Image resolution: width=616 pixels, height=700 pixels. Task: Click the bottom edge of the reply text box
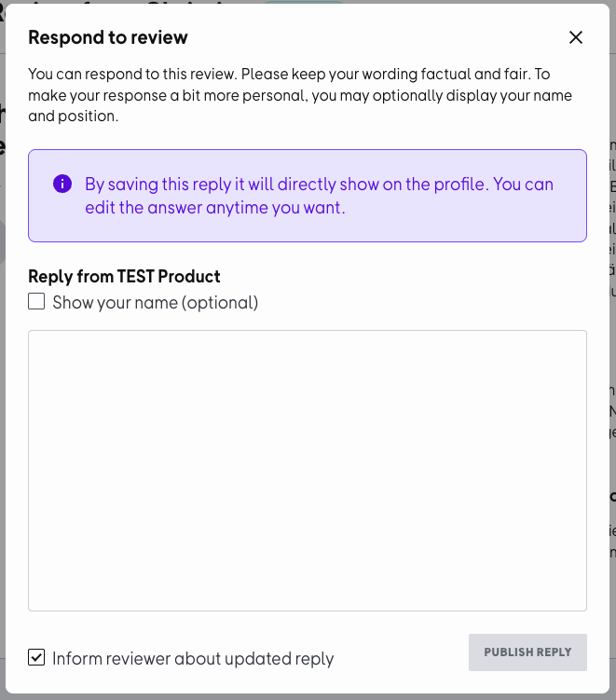(308, 611)
